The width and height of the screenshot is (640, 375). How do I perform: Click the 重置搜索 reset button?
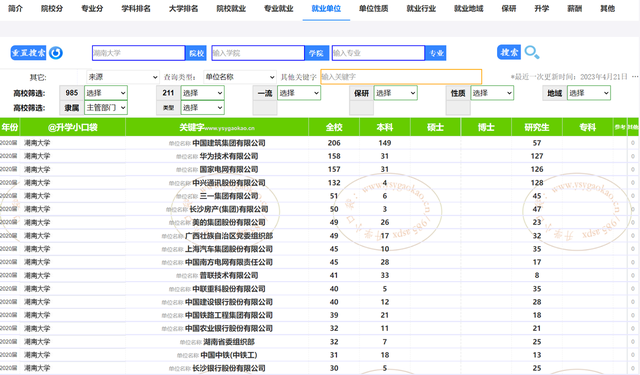(x=28, y=53)
